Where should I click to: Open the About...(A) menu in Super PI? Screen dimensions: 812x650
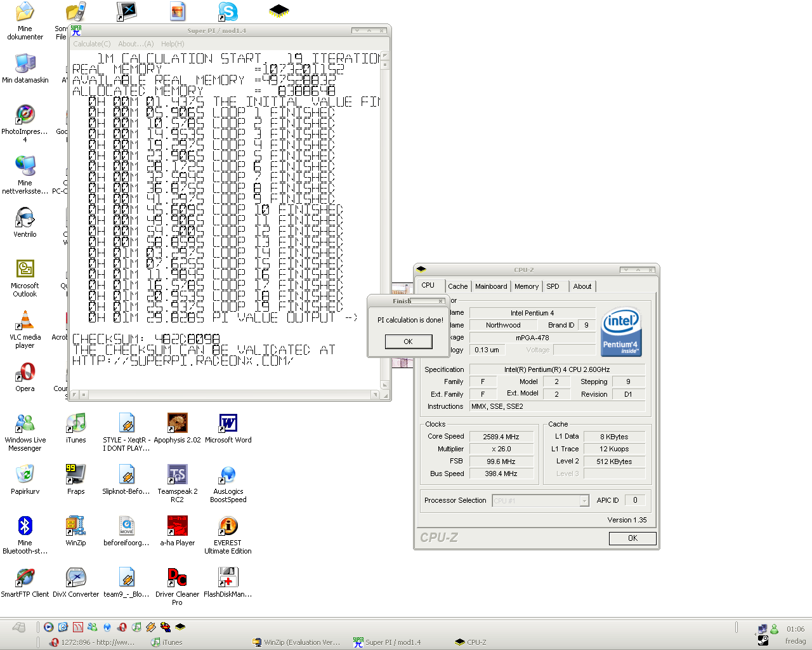coord(136,44)
